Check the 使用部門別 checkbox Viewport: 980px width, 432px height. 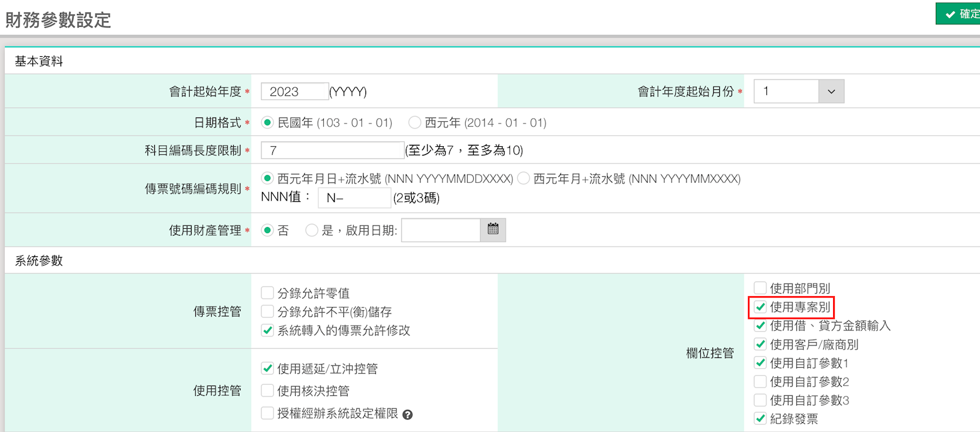pos(760,288)
